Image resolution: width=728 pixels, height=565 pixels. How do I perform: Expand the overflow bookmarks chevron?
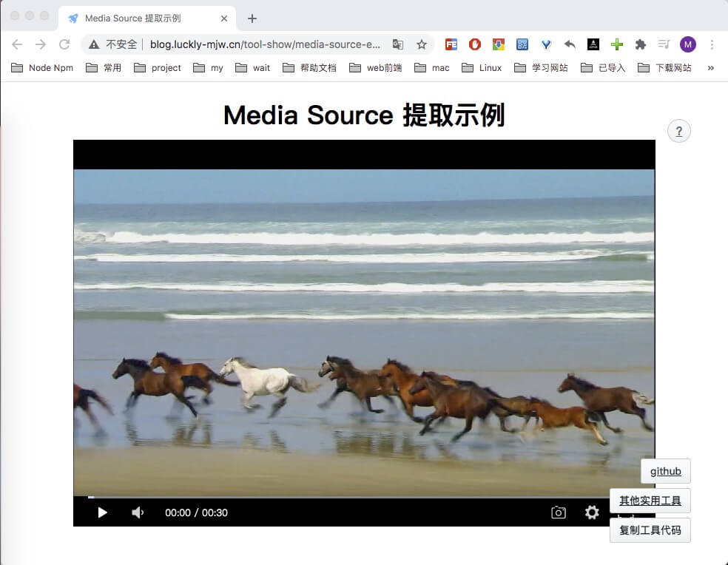711,67
